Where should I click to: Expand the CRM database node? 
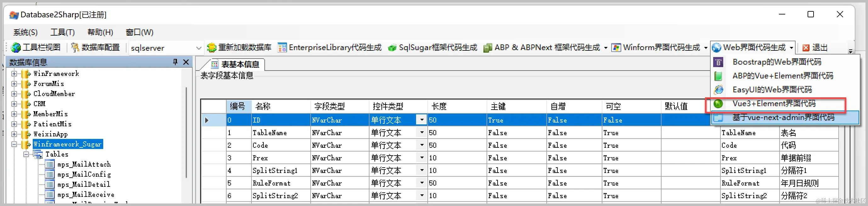(14, 104)
